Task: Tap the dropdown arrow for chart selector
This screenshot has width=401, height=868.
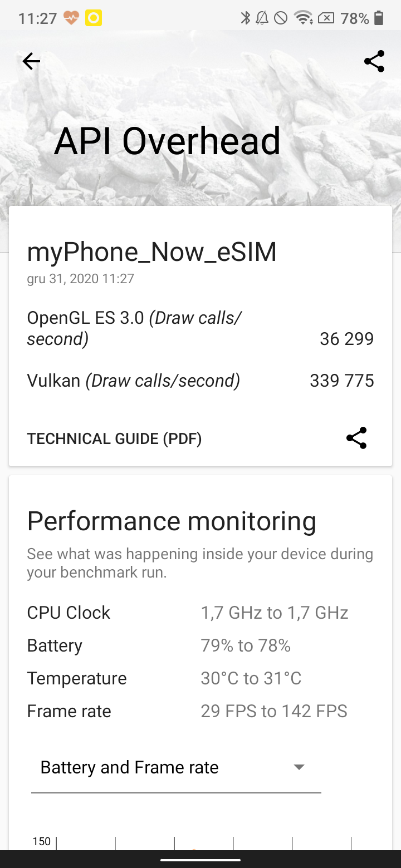Action: [299, 768]
